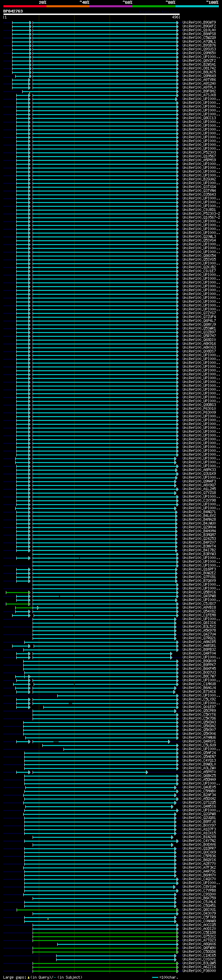Click the UniRef100_B9QK09 entry
This screenshot has height=980, width=222.
(199, 661)
